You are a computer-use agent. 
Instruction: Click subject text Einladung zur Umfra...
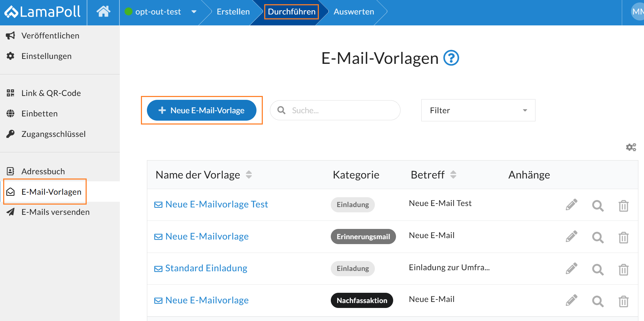[449, 267]
